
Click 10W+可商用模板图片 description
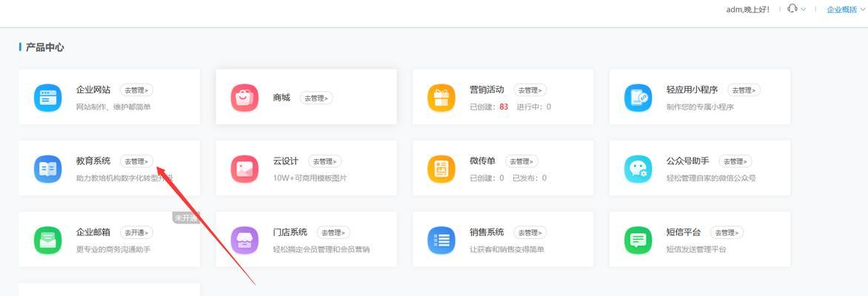(310, 178)
